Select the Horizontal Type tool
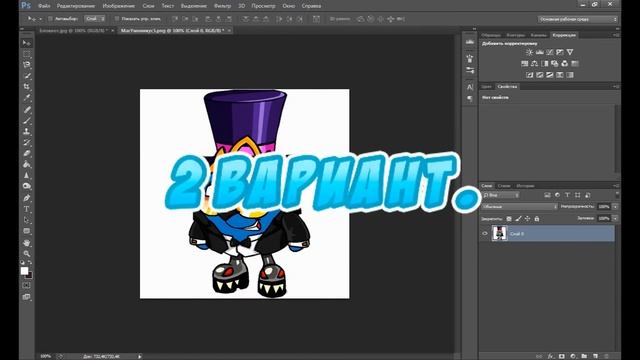 [x=27, y=209]
